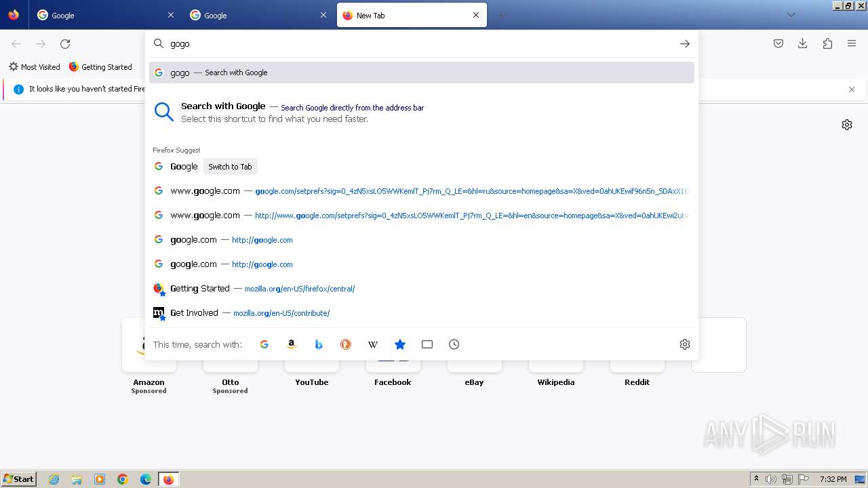The width and height of the screenshot is (868, 488).
Task: Open Most Visited bookmarks folder
Action: [34, 67]
